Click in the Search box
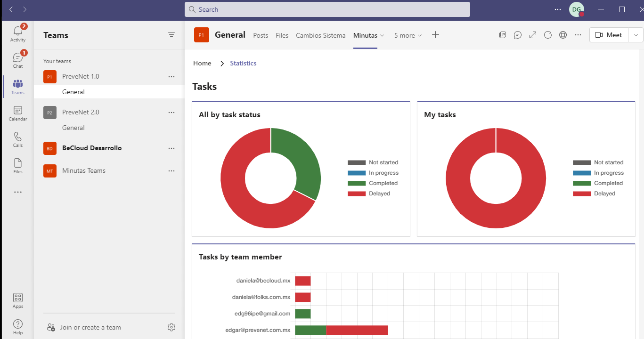 [327, 9]
